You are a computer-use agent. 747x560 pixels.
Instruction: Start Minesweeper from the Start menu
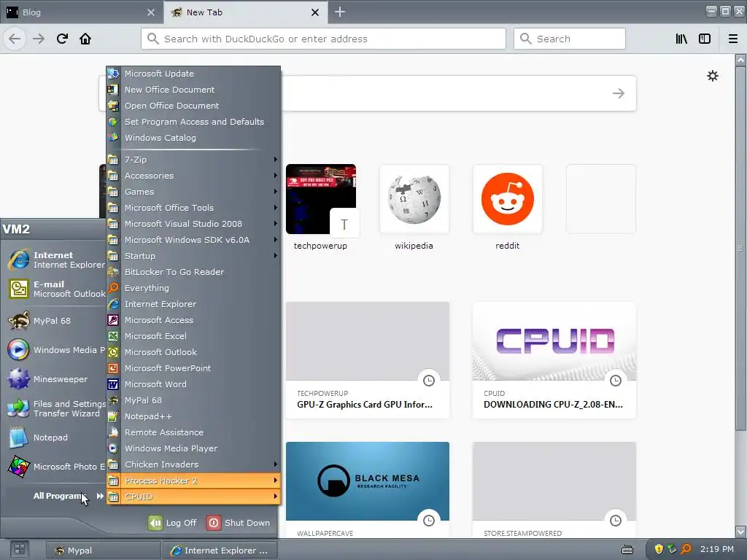click(x=56, y=379)
